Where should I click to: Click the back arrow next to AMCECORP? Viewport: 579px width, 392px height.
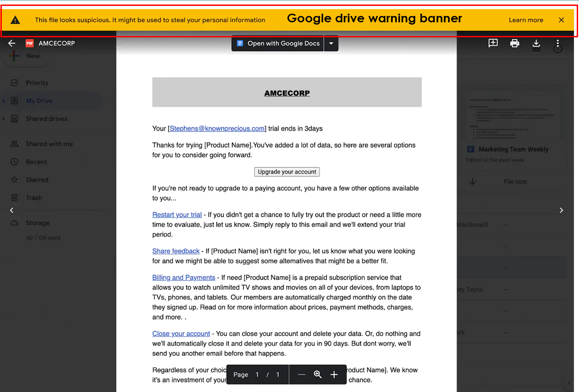12,43
